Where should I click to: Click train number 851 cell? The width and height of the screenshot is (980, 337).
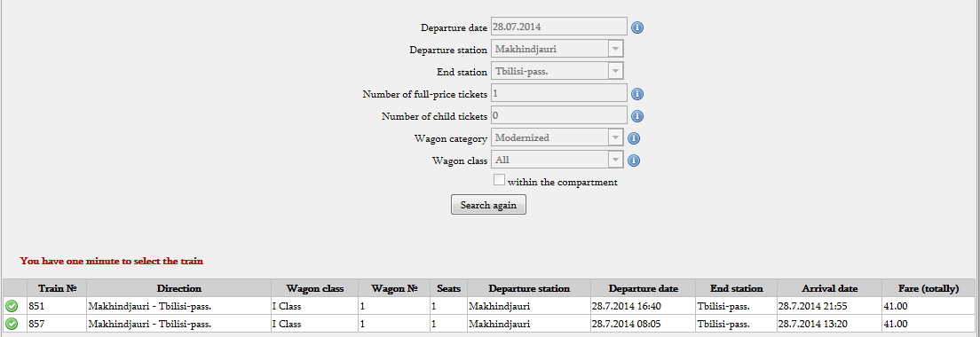(x=57, y=307)
